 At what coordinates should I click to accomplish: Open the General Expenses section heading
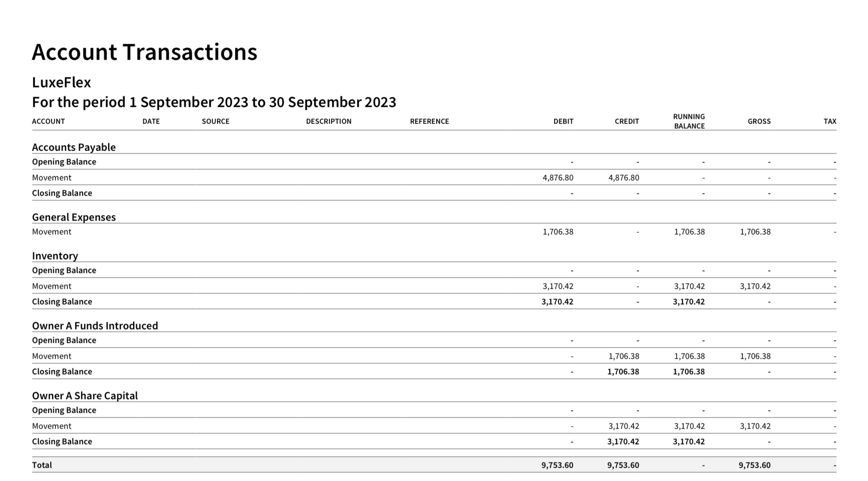(x=74, y=217)
